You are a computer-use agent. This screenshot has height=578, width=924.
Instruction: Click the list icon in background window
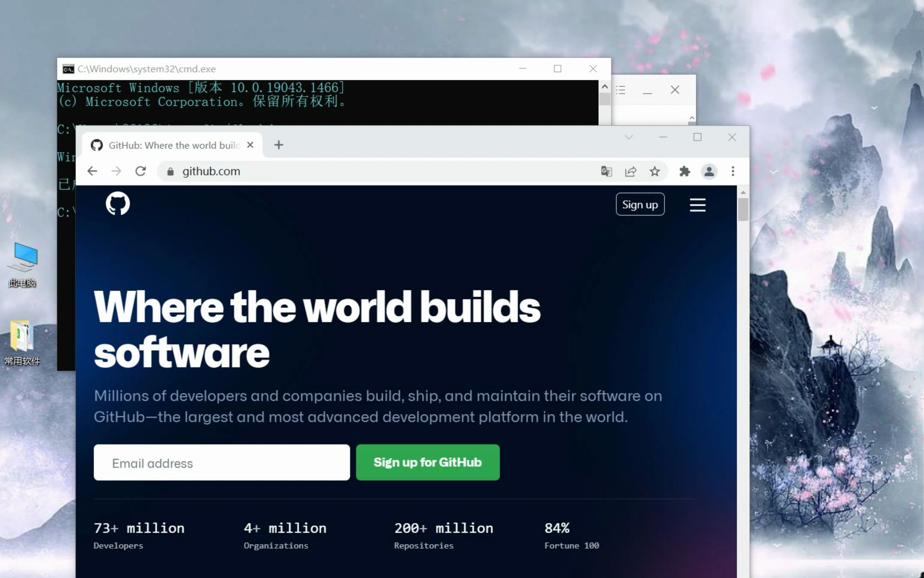click(621, 90)
